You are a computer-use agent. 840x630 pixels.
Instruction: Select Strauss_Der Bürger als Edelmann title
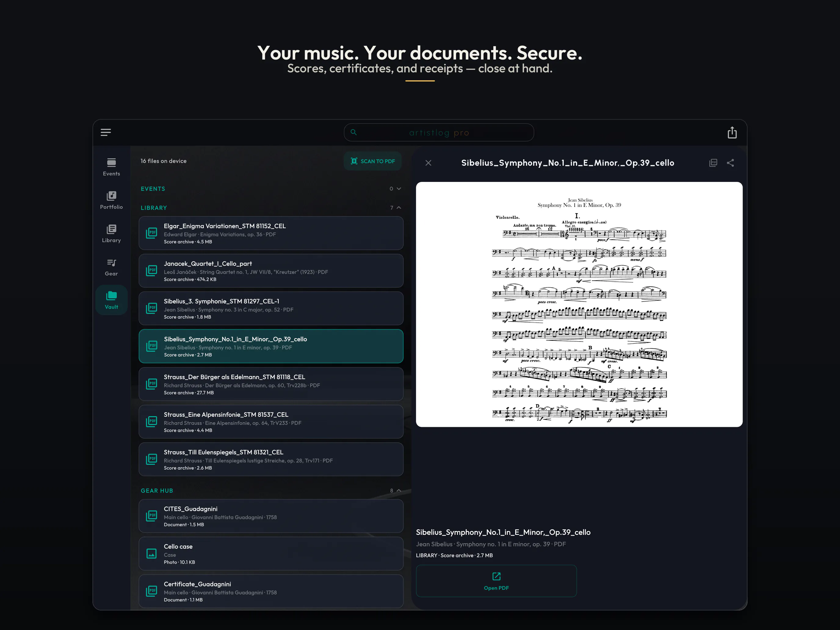click(x=234, y=377)
